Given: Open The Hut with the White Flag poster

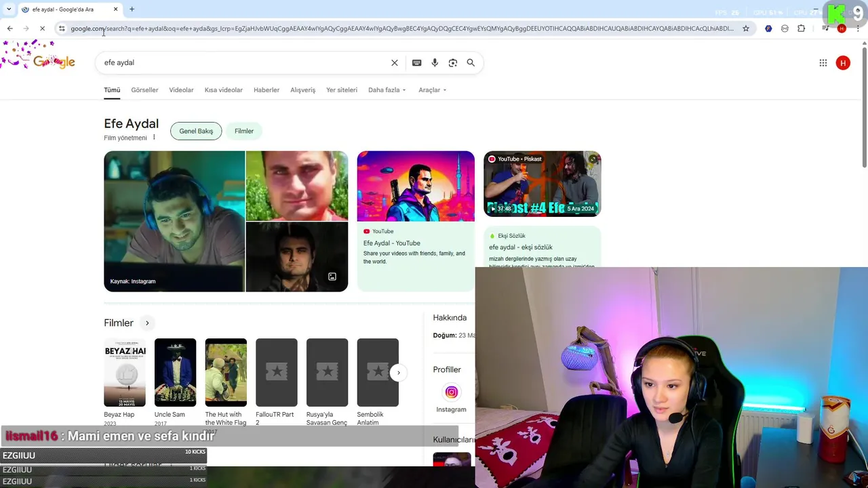Looking at the screenshot, I should [226, 372].
